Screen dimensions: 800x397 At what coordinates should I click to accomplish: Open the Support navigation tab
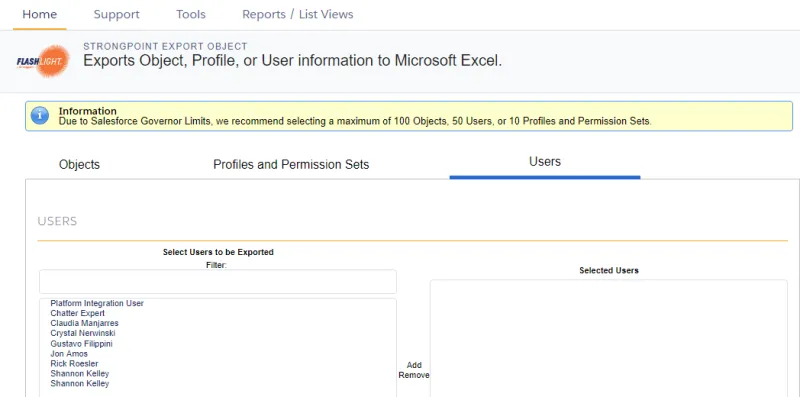coord(116,14)
